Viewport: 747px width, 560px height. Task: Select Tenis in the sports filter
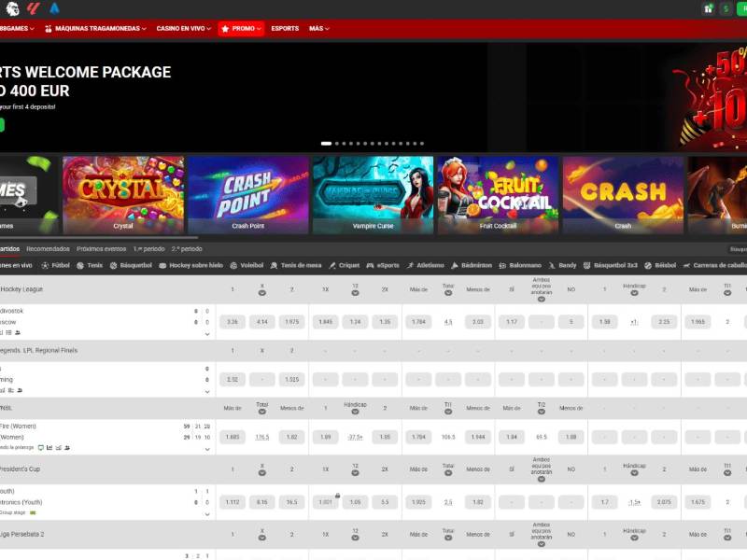pos(90,266)
